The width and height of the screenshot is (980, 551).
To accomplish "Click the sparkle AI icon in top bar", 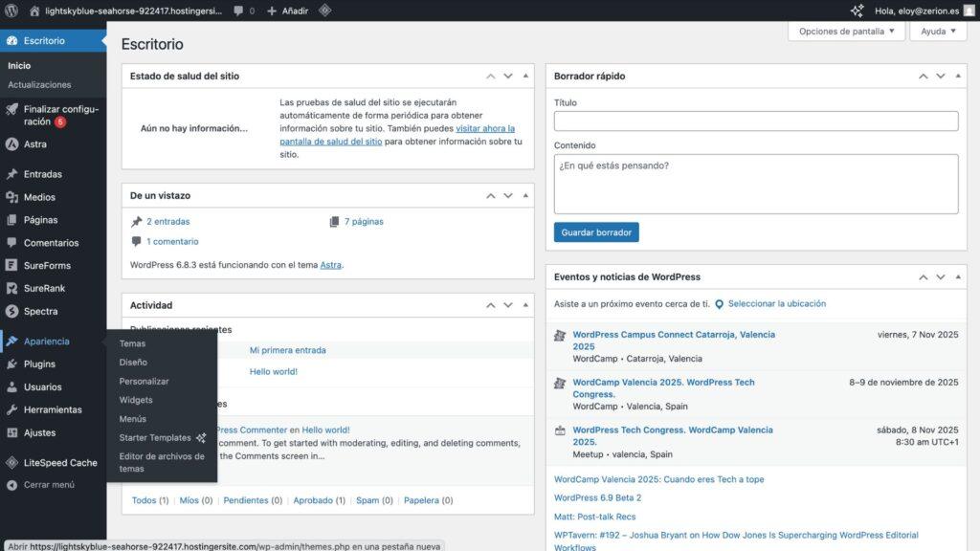I will [857, 11].
